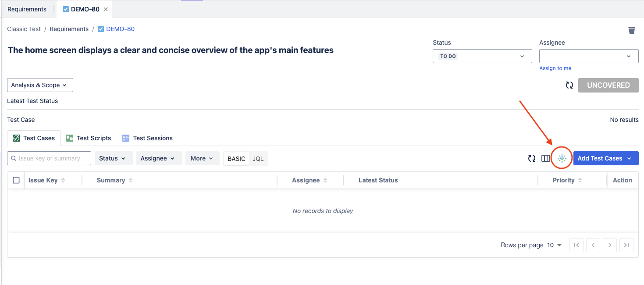Click the AI generate icon circled in red
644x285 pixels.
(x=562, y=158)
